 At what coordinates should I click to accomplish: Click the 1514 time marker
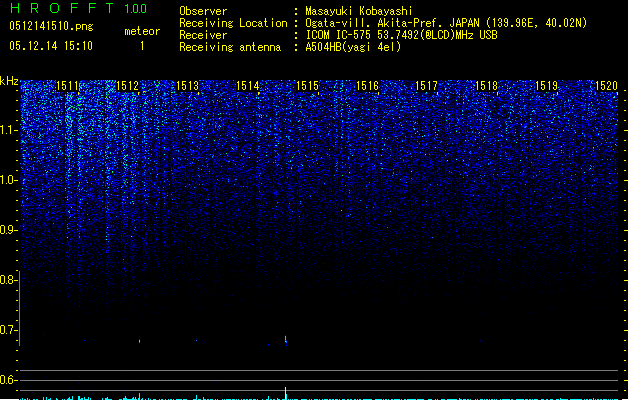coord(248,86)
